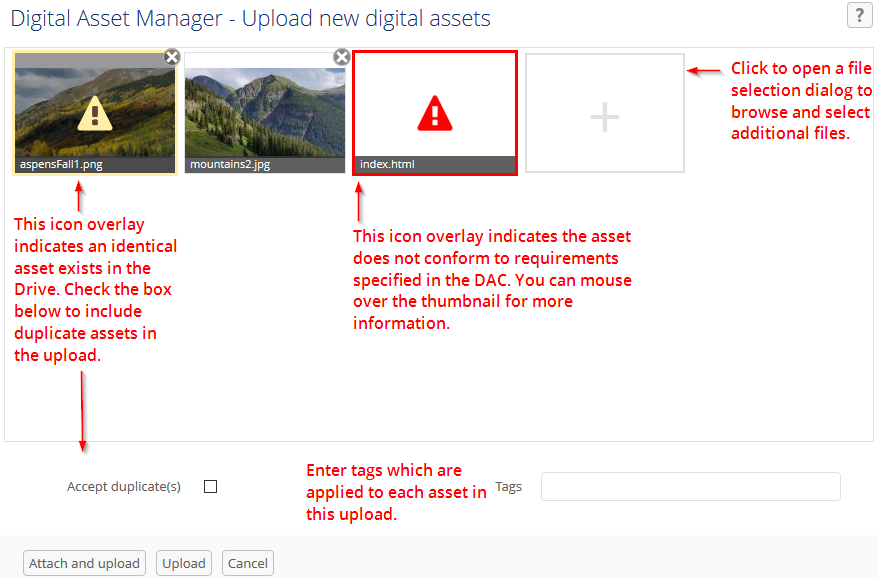Check the box to include duplicate assets

coord(210,486)
